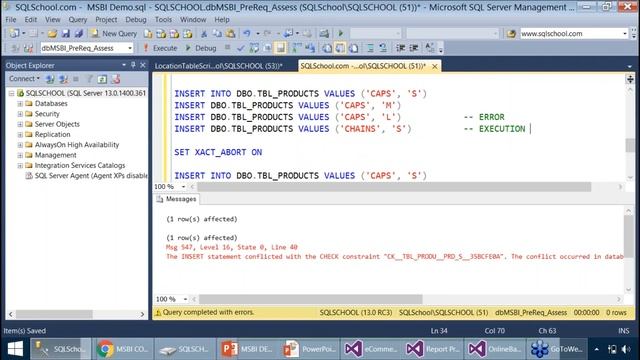Image resolution: width=640 pixels, height=360 pixels.
Task: Expand the Databases folder
Action: [20, 104]
